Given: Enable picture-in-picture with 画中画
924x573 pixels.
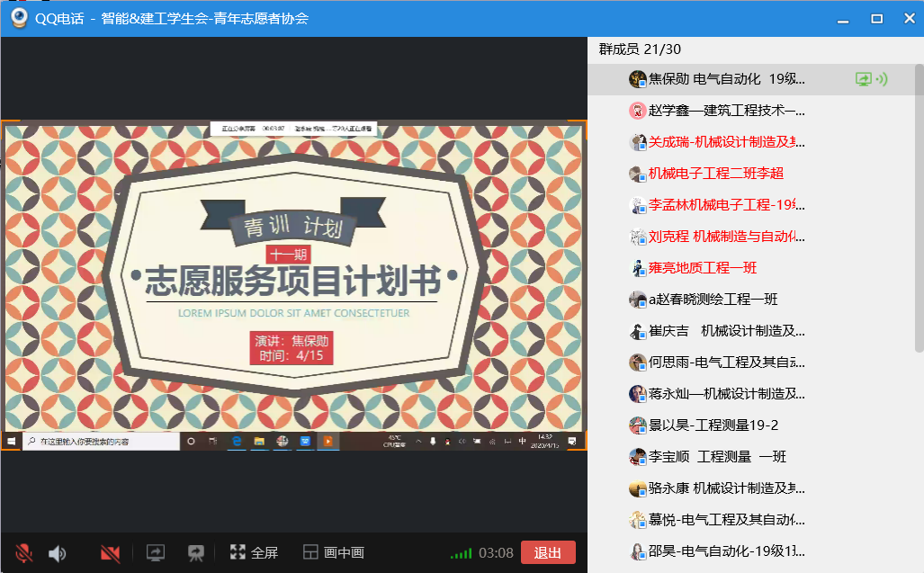Looking at the screenshot, I should click(x=333, y=552).
